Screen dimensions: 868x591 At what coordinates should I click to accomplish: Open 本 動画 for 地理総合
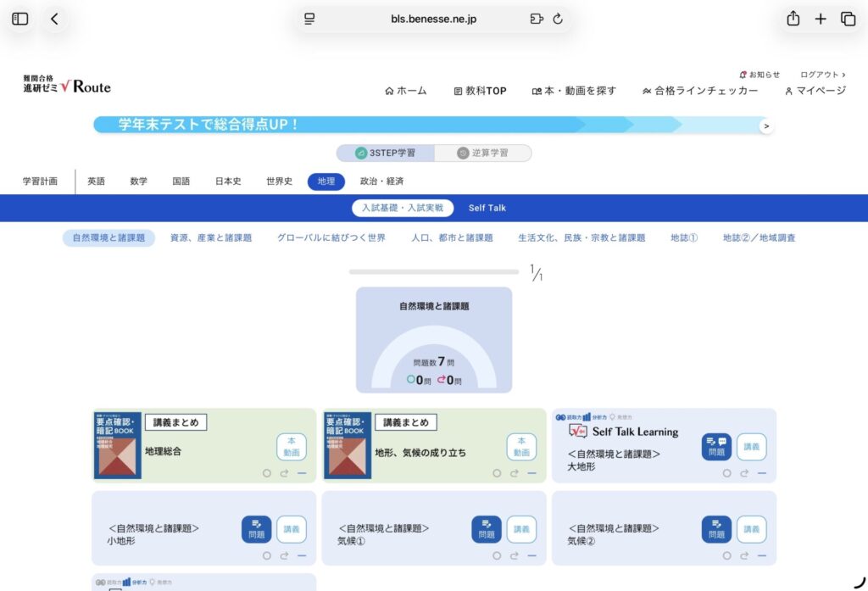coord(291,447)
